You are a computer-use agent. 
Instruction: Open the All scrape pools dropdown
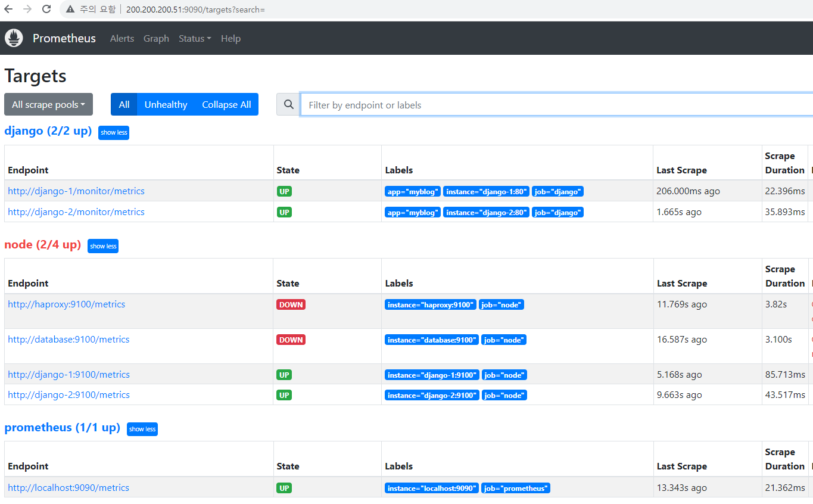48,104
